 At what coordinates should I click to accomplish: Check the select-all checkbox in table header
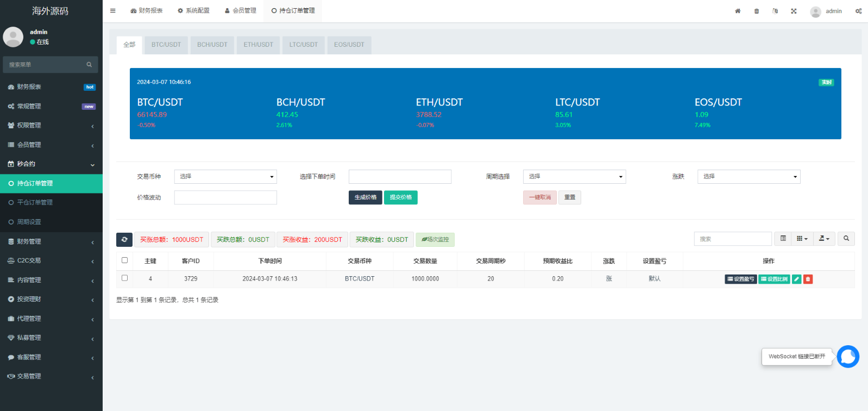[x=124, y=260]
